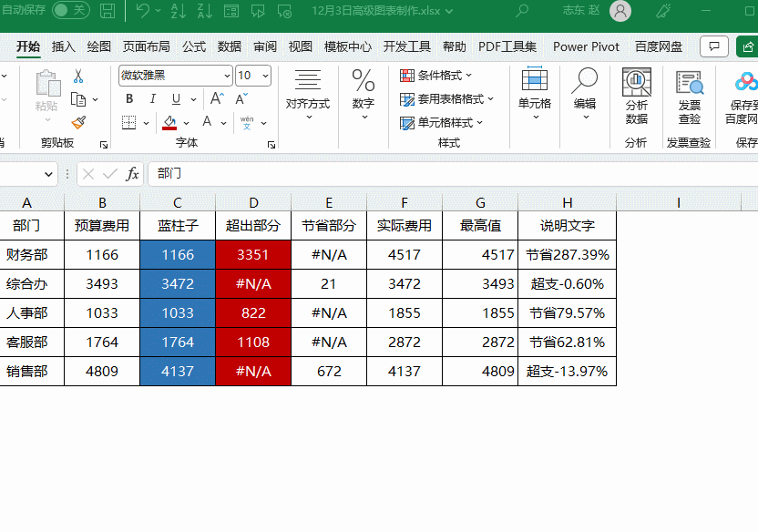This screenshot has height=532, width=758.
Task: Open the 页面布局 tab
Action: tap(147, 46)
